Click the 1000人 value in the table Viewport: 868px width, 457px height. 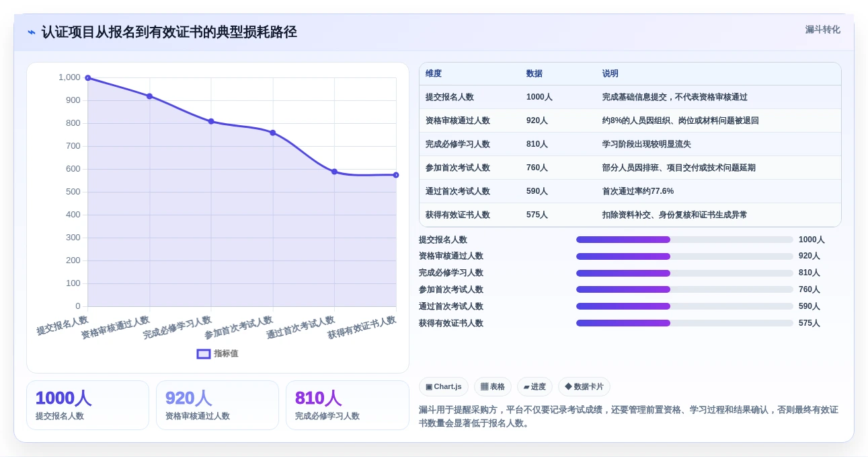[x=539, y=98]
